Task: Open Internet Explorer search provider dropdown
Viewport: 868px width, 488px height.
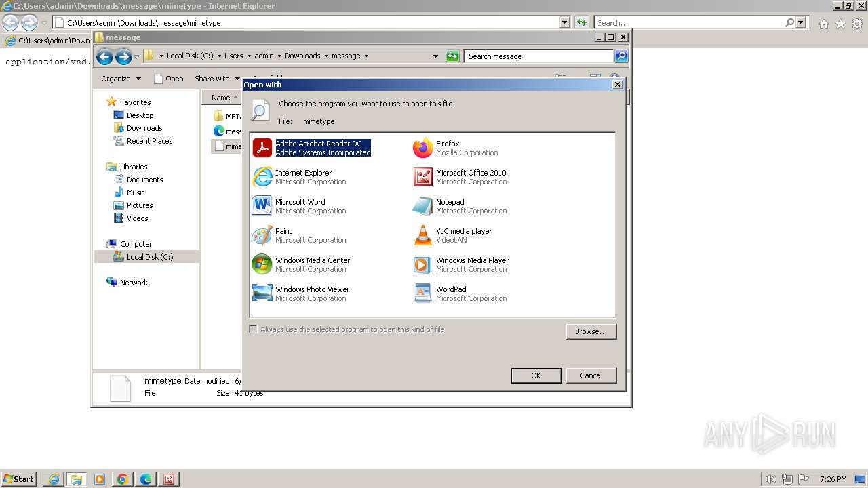Action: 802,22
